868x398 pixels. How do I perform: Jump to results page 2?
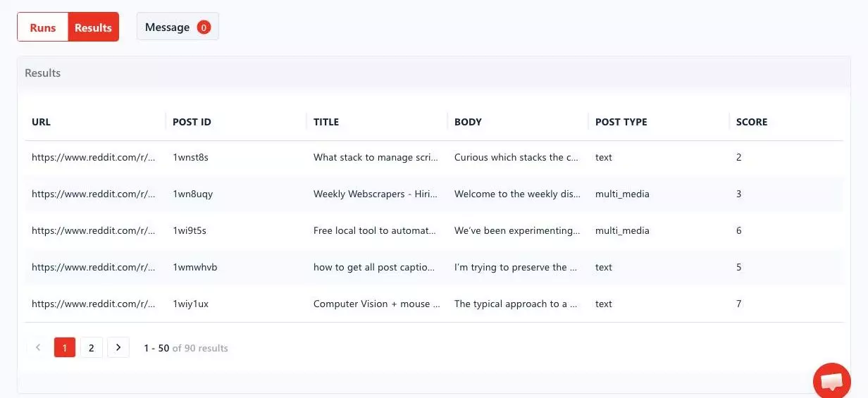92,347
